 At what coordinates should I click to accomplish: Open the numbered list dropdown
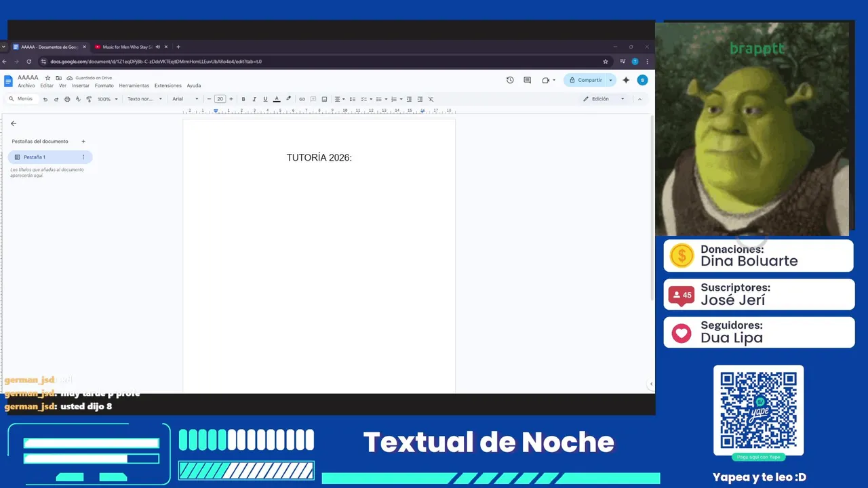tap(396, 99)
